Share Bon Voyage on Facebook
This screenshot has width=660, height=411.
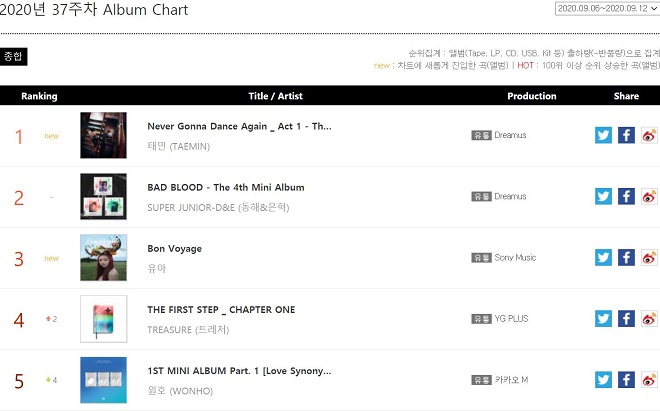point(626,258)
